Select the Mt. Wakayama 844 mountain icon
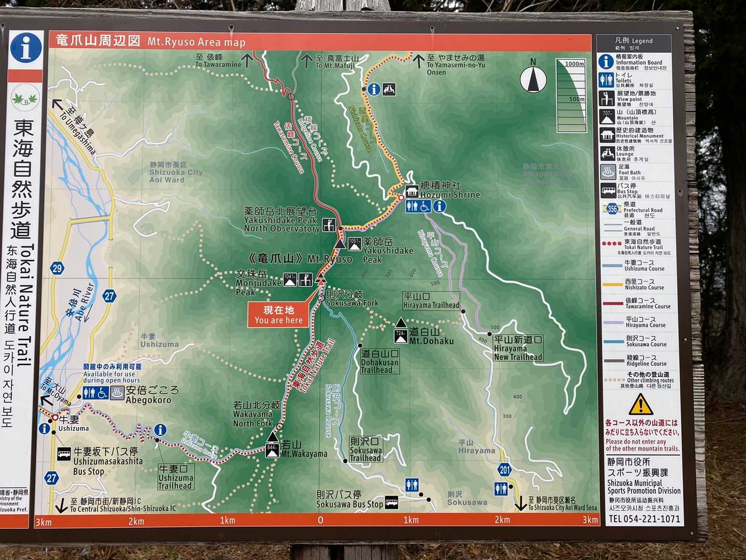The width and height of the screenshot is (746, 560). [x=272, y=449]
